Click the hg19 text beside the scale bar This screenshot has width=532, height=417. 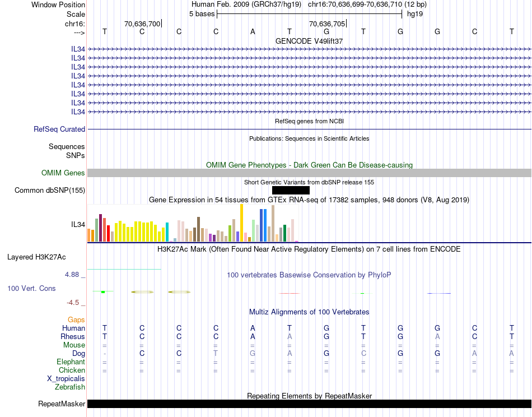(414, 14)
